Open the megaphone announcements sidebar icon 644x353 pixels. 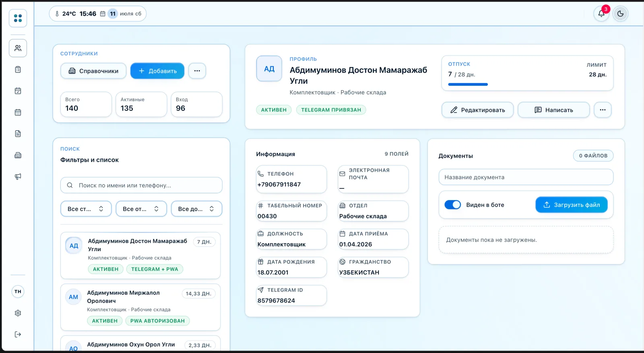[x=18, y=176]
